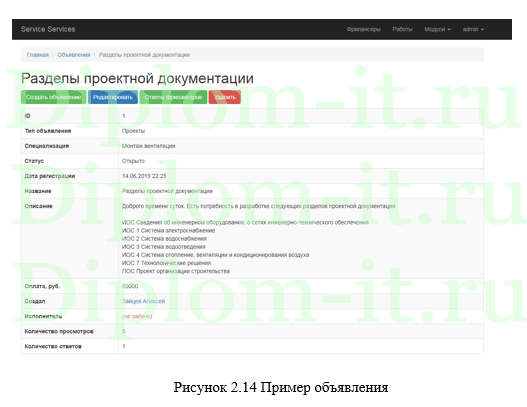Viewport: 527px width, 407px height.
Task: Click the description line starting Доброго времени суток
Action: 259,206
